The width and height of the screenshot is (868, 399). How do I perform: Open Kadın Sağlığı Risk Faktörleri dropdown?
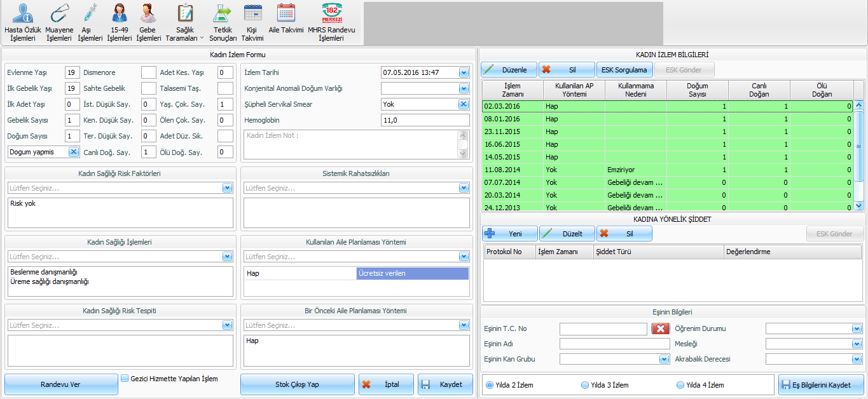[228, 188]
